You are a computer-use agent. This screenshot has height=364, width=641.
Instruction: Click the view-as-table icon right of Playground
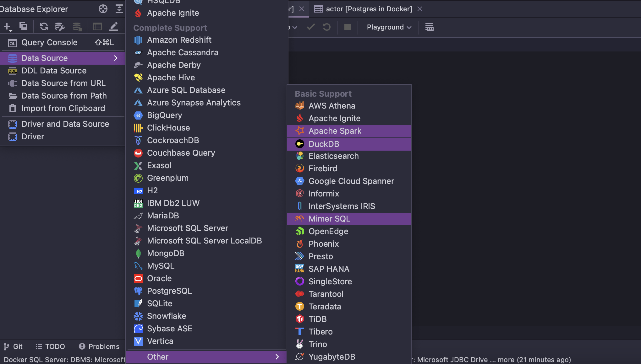click(429, 27)
